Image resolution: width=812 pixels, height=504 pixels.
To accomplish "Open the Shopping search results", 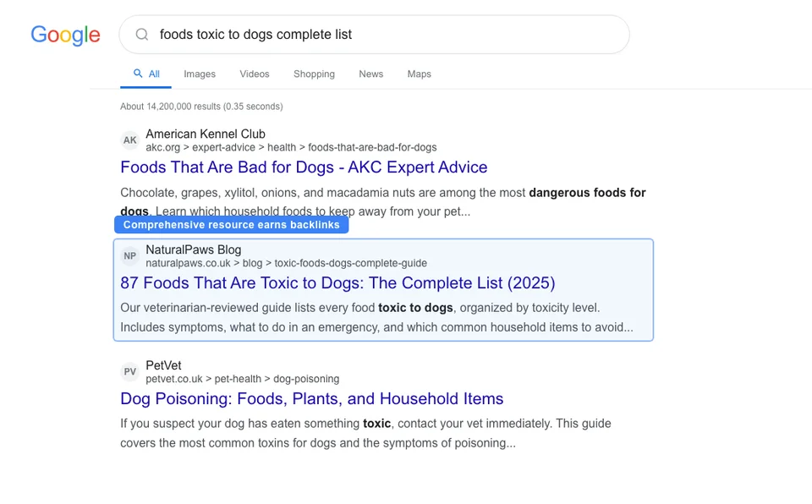I will [x=314, y=74].
